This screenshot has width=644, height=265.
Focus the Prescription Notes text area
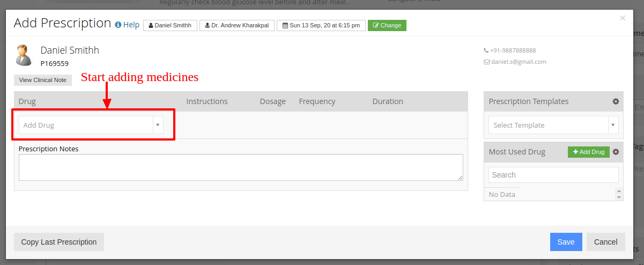pyautogui.click(x=241, y=167)
